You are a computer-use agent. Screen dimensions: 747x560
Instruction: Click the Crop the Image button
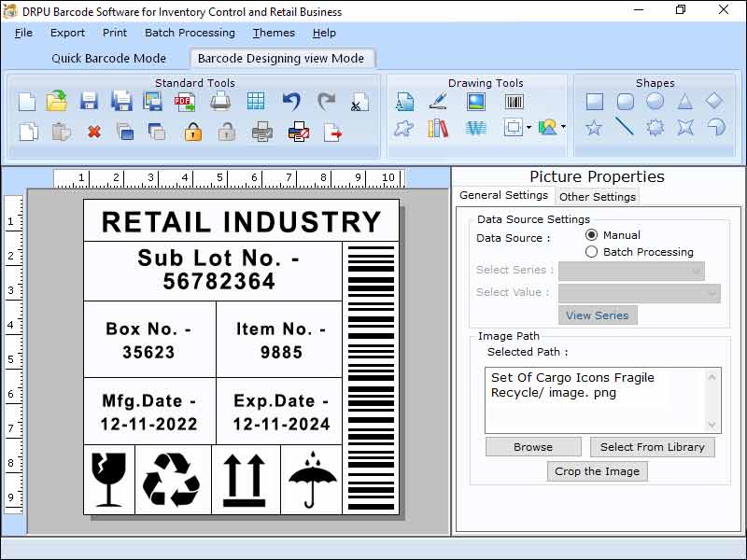[x=598, y=471]
